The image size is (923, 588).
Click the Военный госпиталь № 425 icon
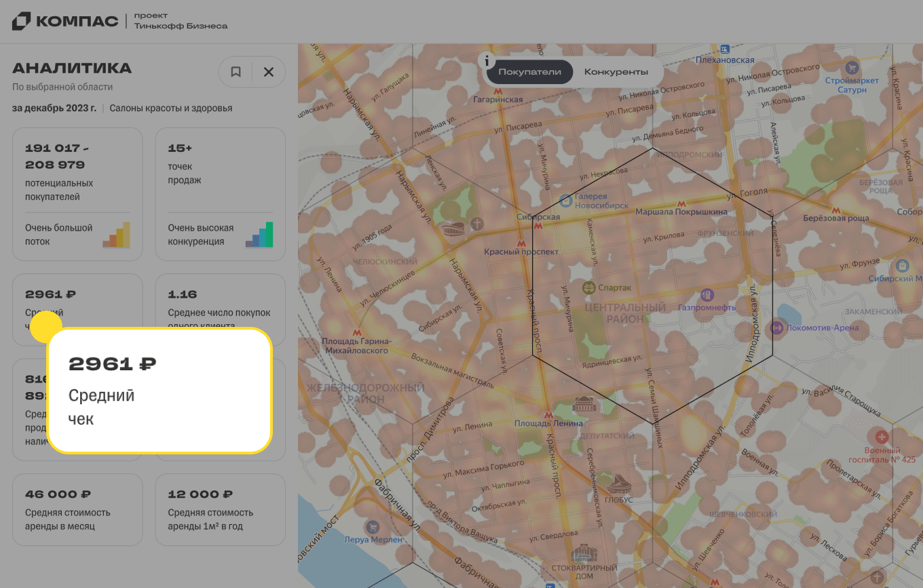coord(882,437)
